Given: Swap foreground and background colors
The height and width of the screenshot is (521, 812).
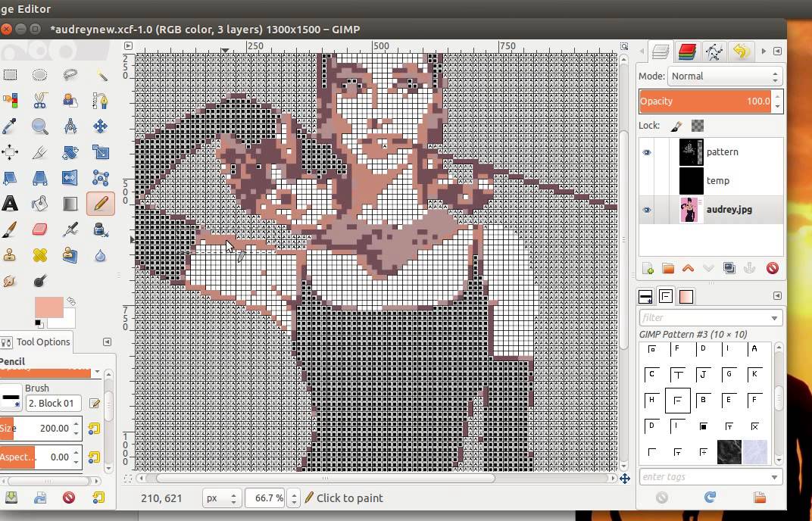Looking at the screenshot, I should coord(71,301).
